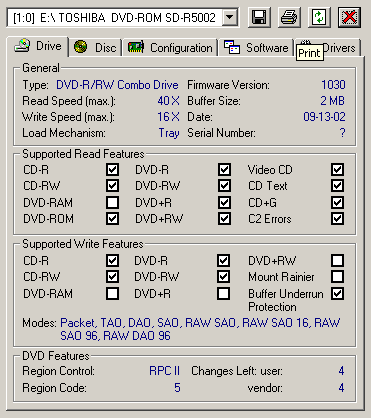Toggle the DVD-RAM write feature checkbox
The width and height of the screenshot is (371, 418).
pyautogui.click(x=112, y=293)
